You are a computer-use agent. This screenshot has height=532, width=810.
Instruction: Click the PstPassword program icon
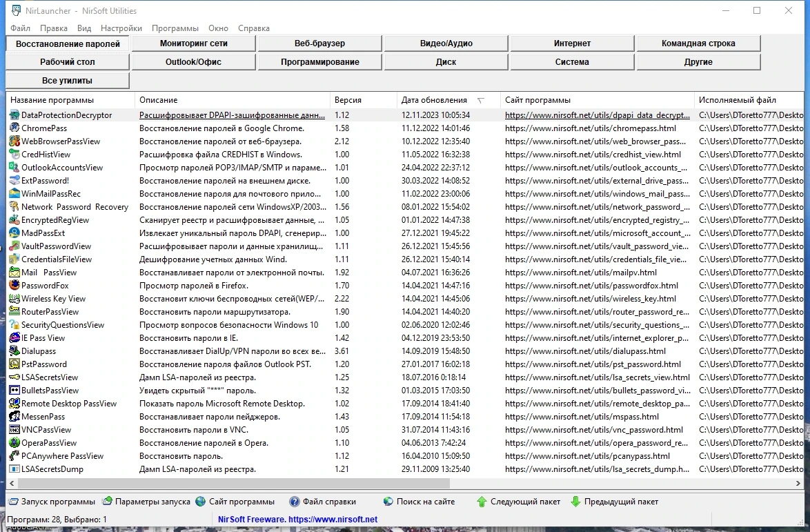coord(14,364)
